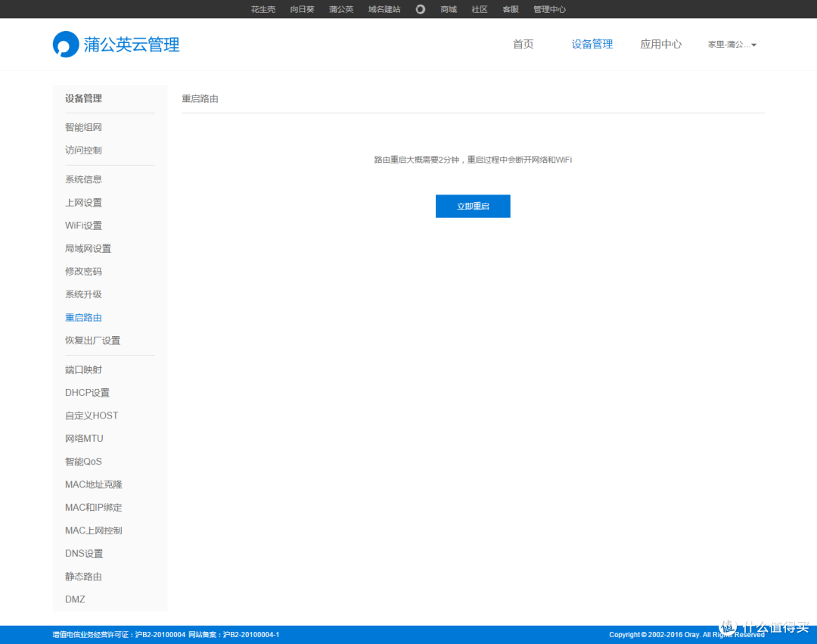Click the 立即重启 button
This screenshot has width=817, height=644.
[x=473, y=207]
